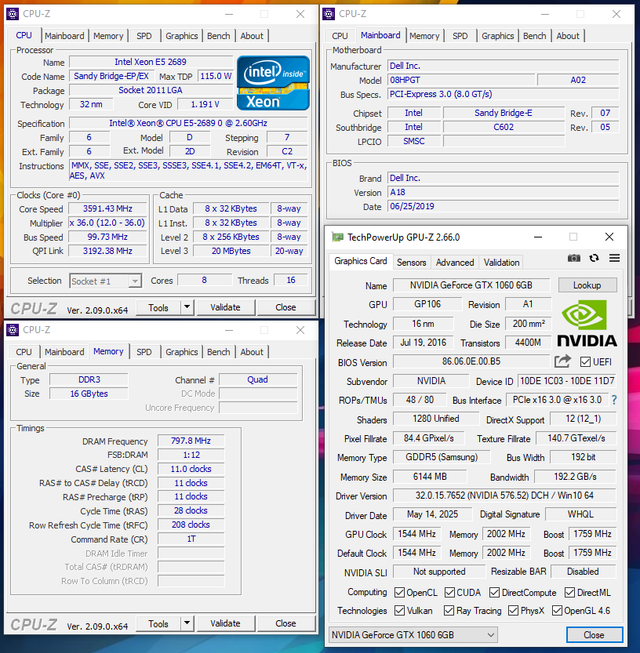Click the Threads value 16
Screen dimensions: 640x653
291,280
